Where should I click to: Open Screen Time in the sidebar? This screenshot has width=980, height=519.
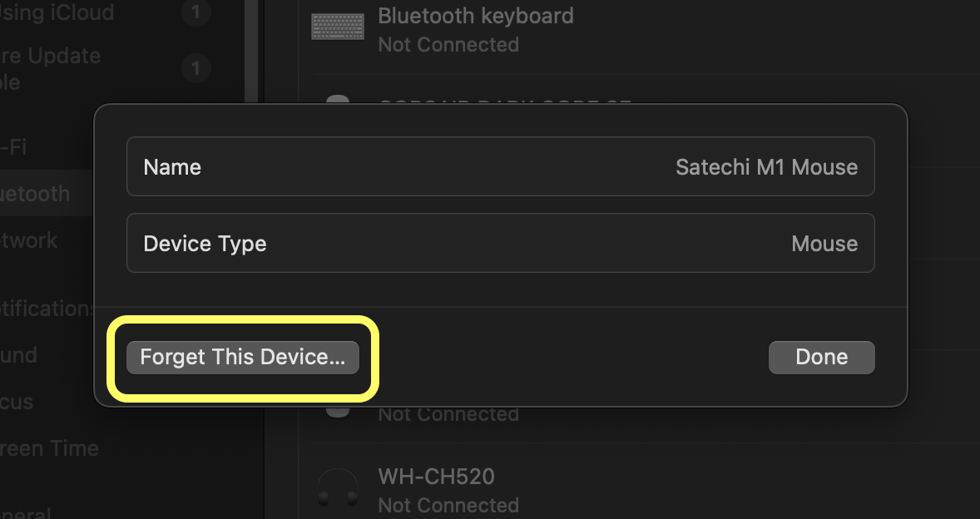[49, 447]
